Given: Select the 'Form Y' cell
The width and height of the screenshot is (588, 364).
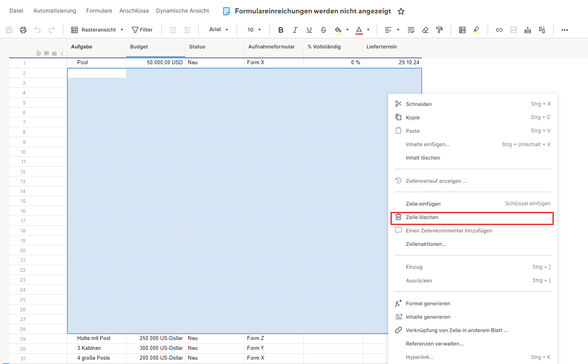Looking at the screenshot, I should tap(274, 348).
